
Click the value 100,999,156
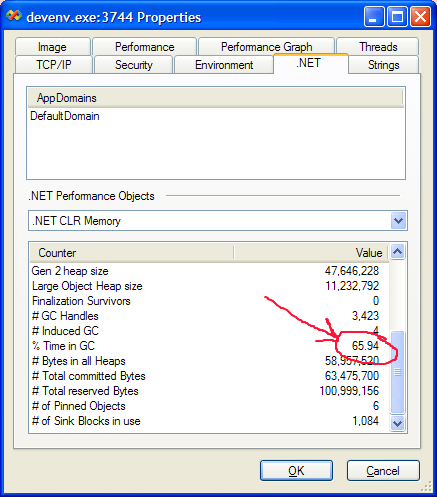click(x=349, y=391)
